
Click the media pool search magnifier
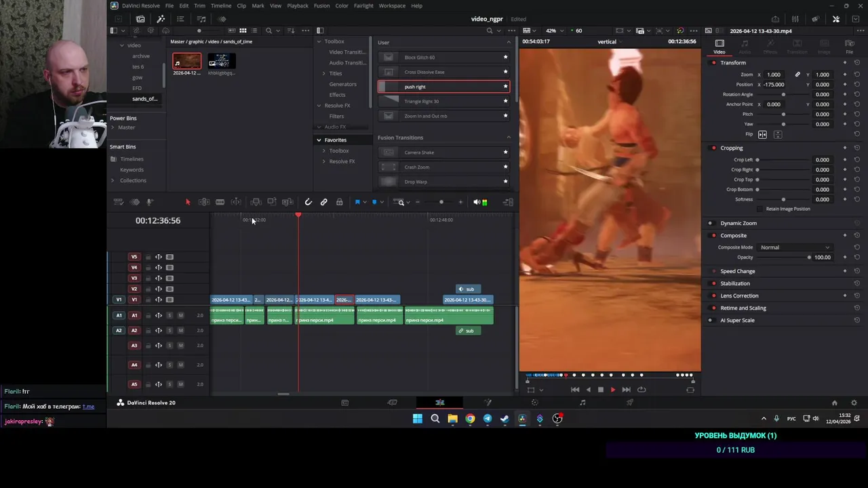[x=269, y=30]
